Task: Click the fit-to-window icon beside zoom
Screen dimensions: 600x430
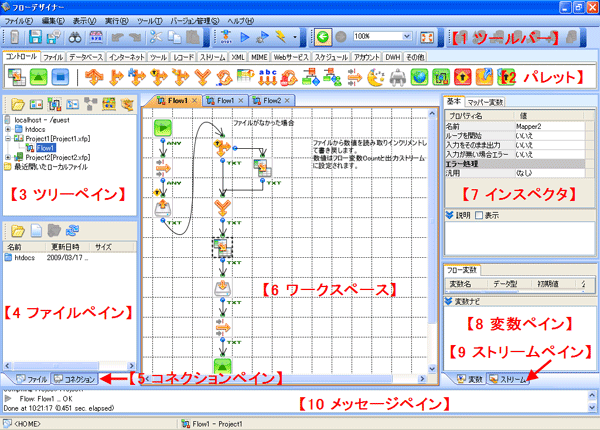Action: click(x=428, y=38)
